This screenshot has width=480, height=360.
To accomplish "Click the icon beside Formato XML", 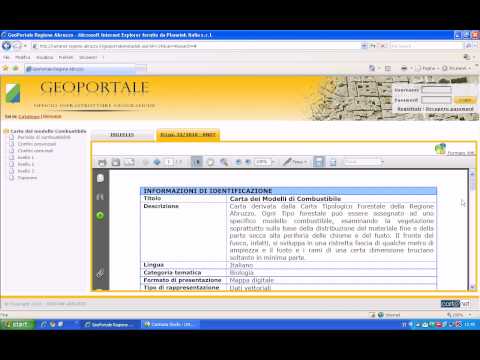I will [x=440, y=149].
